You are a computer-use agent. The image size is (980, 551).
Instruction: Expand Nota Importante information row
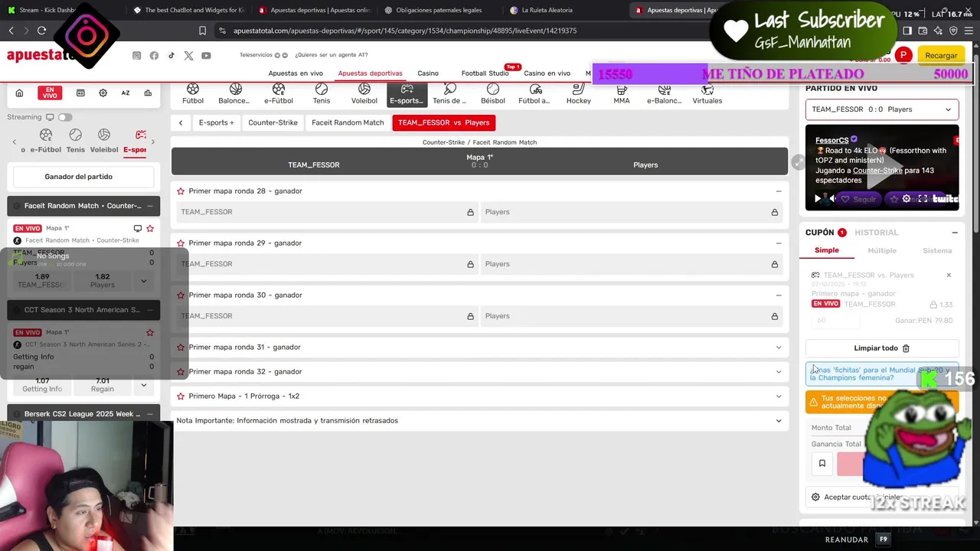(779, 421)
